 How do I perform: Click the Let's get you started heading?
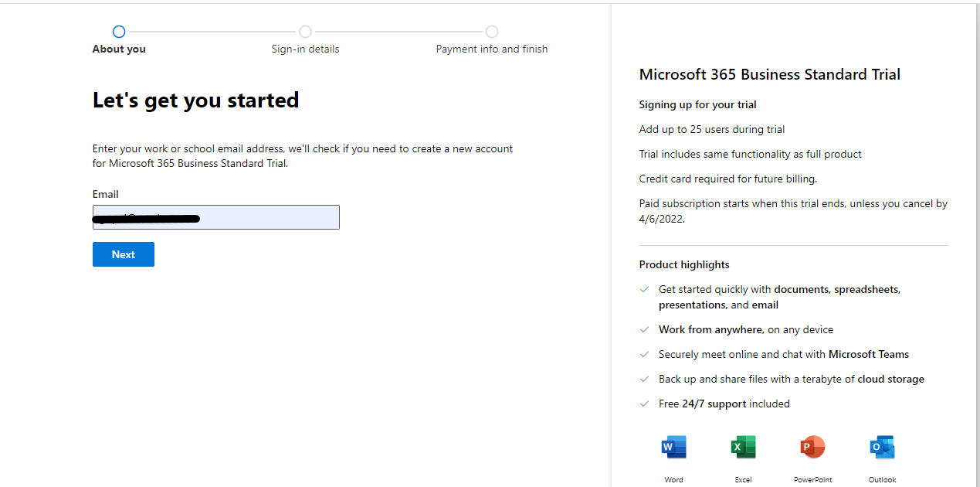click(195, 100)
